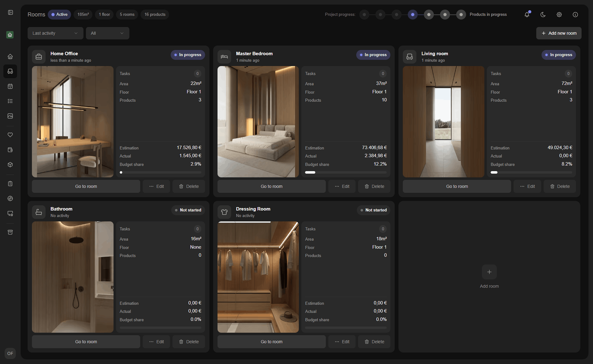This screenshot has height=364, width=593.
Task: Click the Add new room button
Action: pyautogui.click(x=559, y=33)
